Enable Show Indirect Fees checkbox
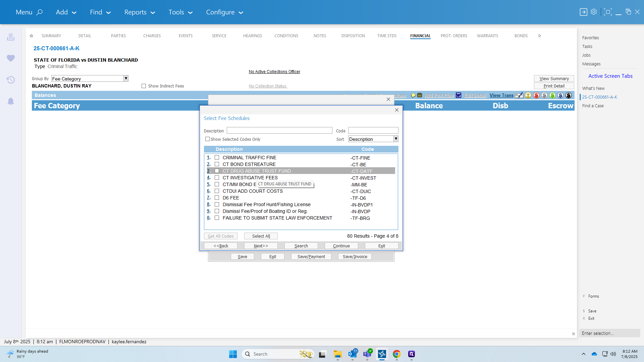Viewport: 644px width, 362px height. click(144, 86)
